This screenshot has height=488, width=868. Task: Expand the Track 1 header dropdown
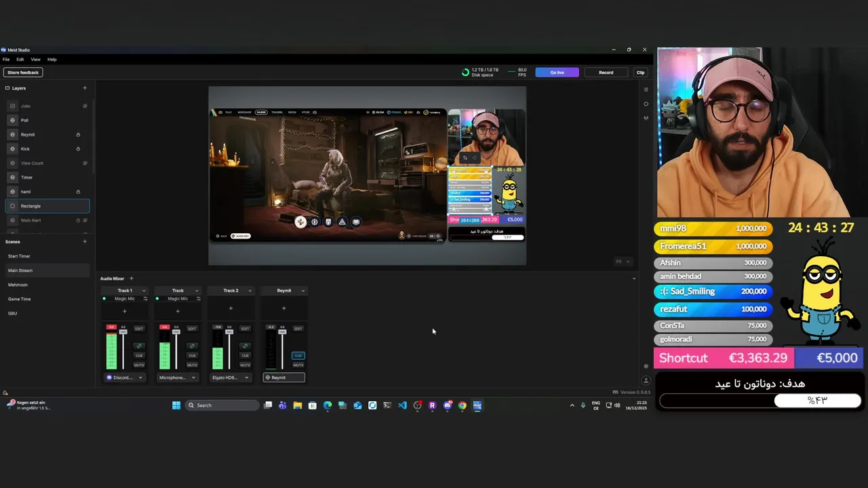(144, 291)
